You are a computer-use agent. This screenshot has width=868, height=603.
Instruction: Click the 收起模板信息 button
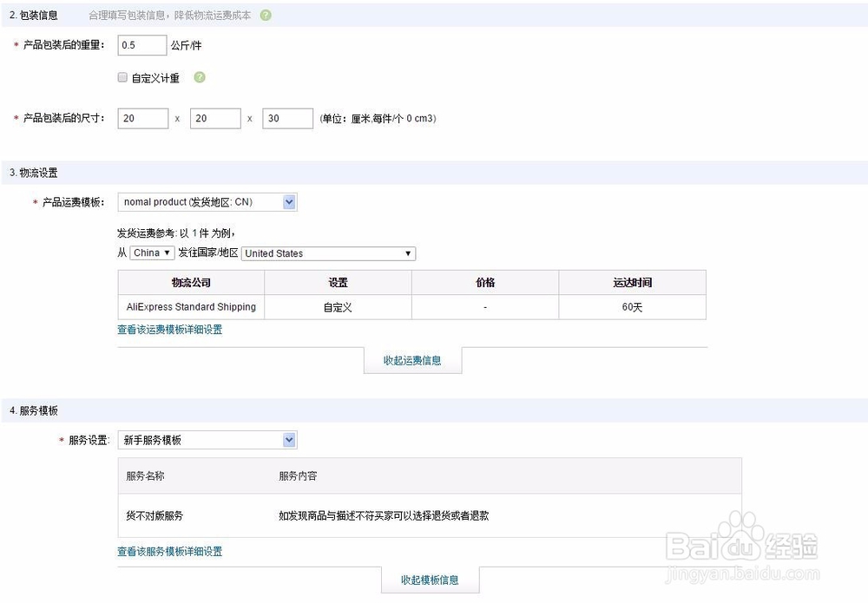431,580
